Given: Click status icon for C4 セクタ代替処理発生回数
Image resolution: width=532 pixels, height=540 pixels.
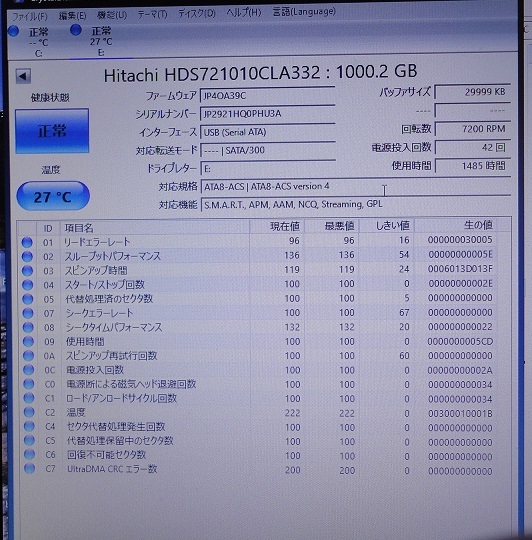Looking at the screenshot, I should pos(29,426).
